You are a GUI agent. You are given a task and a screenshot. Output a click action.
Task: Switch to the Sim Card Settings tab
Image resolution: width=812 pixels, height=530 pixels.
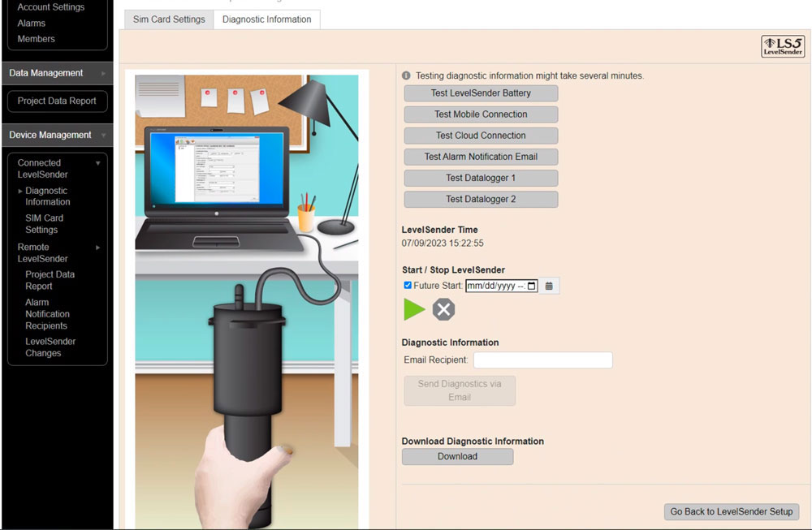[167, 19]
